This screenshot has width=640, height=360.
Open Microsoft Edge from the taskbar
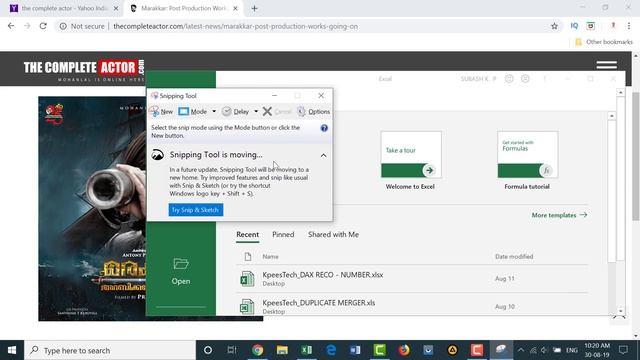point(331,350)
